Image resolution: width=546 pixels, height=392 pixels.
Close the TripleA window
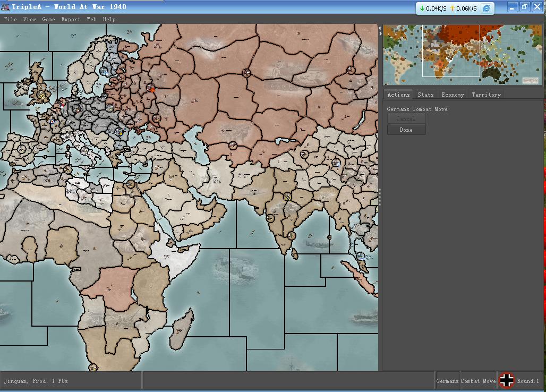pos(538,6)
